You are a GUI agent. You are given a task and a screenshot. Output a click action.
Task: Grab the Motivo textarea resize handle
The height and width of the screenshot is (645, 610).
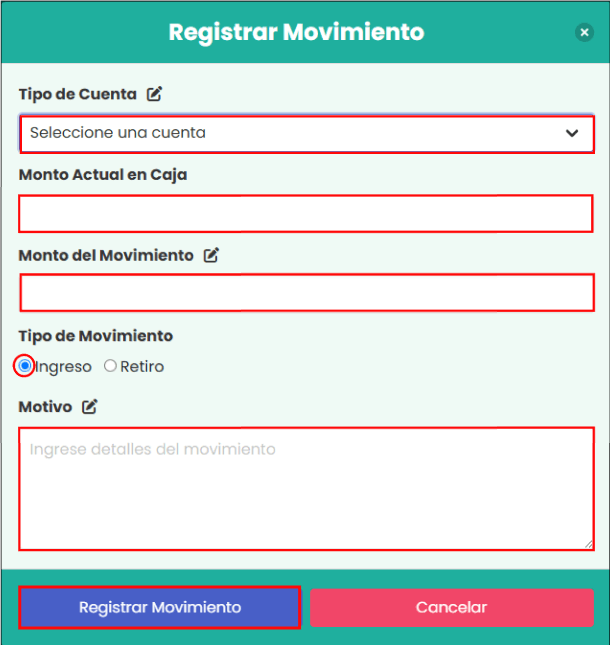pos(588,544)
